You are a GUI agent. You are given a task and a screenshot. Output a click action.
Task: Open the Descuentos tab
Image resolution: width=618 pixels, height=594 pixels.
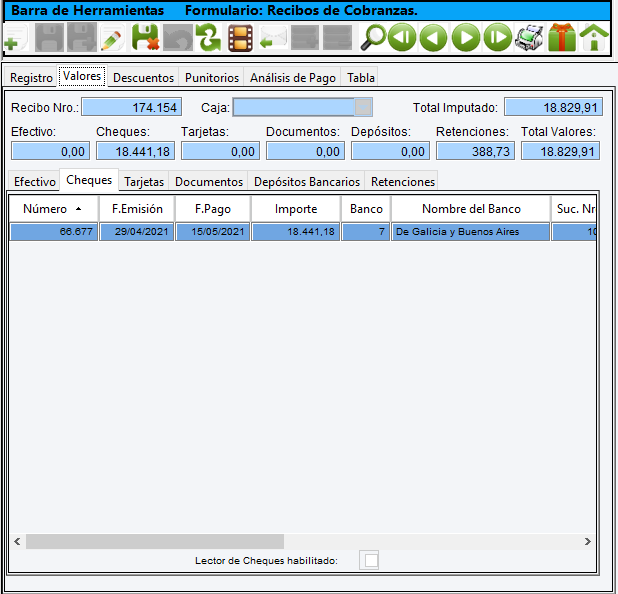tap(143, 78)
